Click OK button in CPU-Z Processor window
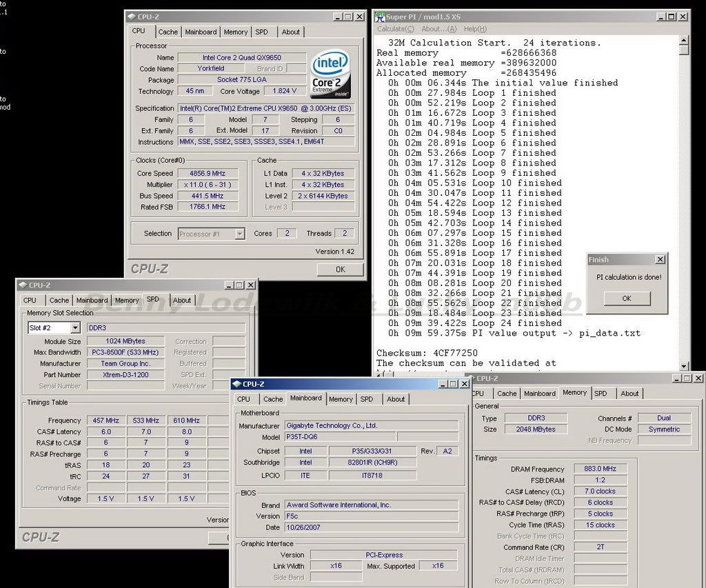The image size is (706, 588). pyautogui.click(x=340, y=270)
